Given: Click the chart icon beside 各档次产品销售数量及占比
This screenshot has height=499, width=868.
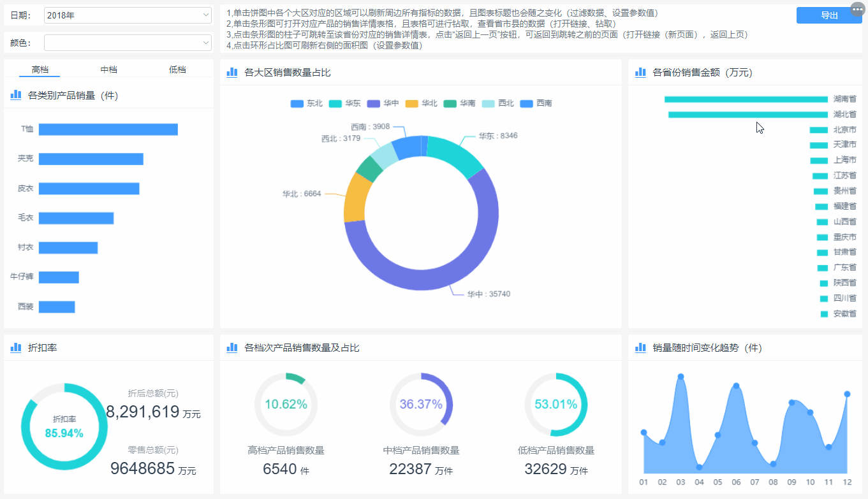Looking at the screenshot, I should 232,347.
